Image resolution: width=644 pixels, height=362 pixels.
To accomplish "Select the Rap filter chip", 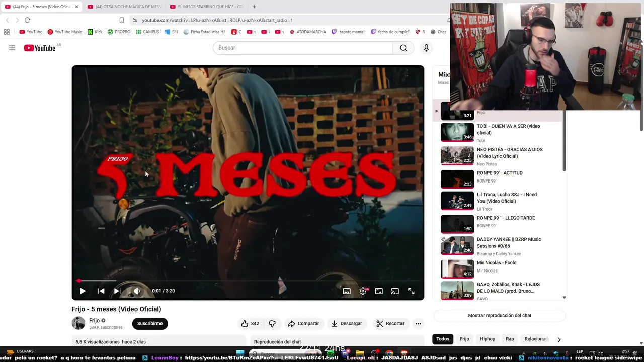I will [510, 339].
